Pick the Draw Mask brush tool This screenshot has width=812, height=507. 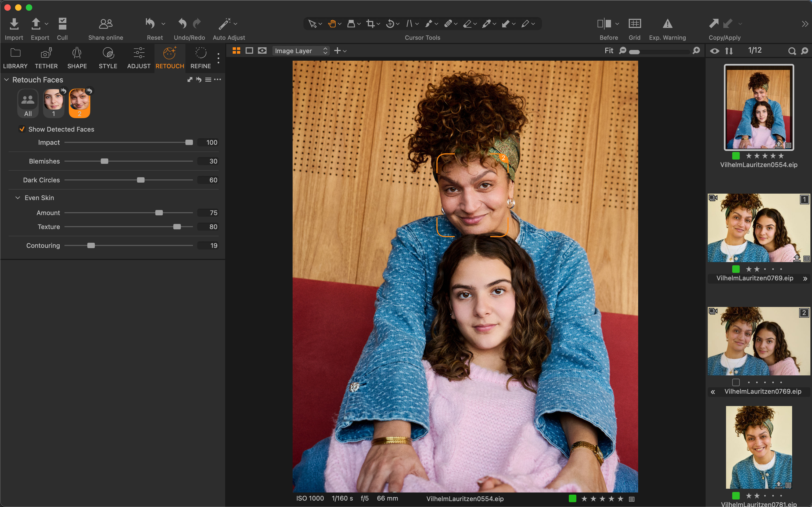pos(429,23)
